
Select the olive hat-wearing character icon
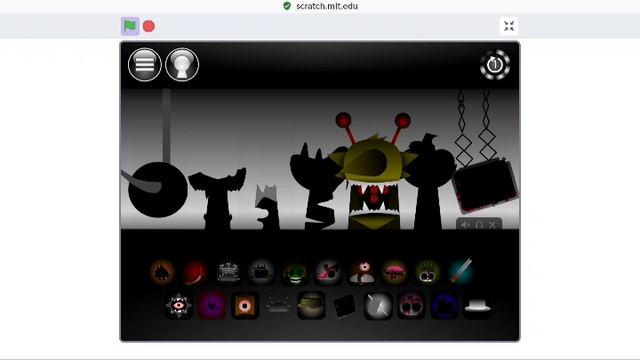[311, 305]
